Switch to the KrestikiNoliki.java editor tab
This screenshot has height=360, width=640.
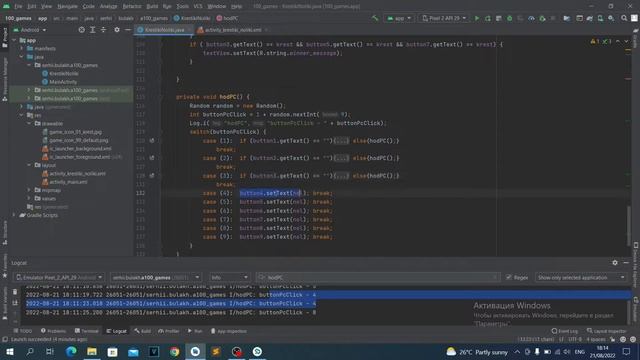point(164,30)
